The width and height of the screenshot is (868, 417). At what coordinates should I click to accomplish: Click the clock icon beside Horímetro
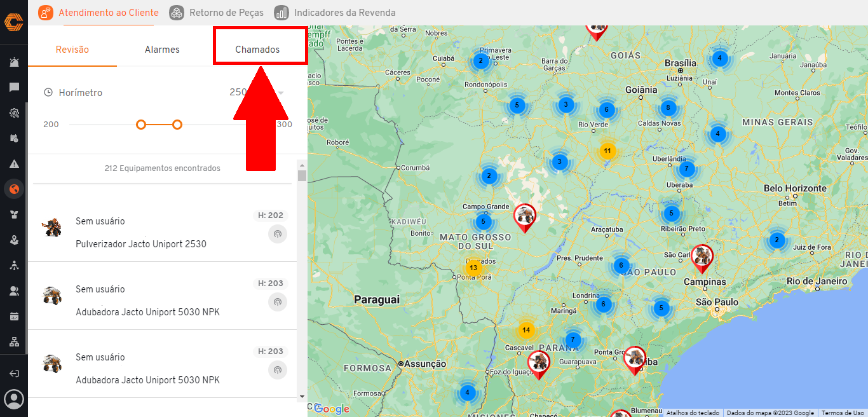48,93
